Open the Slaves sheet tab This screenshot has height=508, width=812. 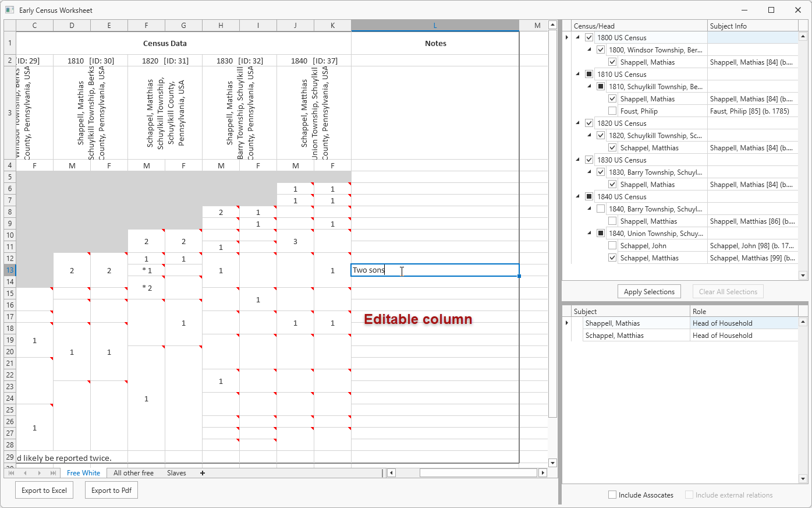tap(176, 473)
